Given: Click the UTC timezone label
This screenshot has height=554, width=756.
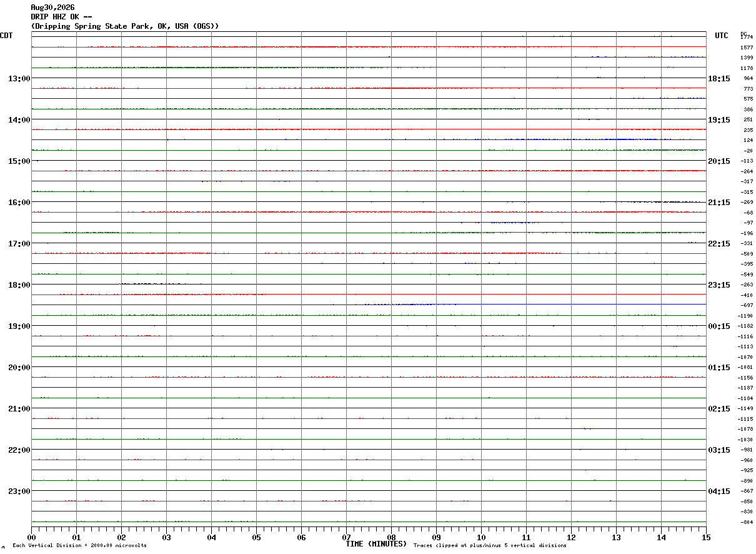Looking at the screenshot, I should point(722,36).
